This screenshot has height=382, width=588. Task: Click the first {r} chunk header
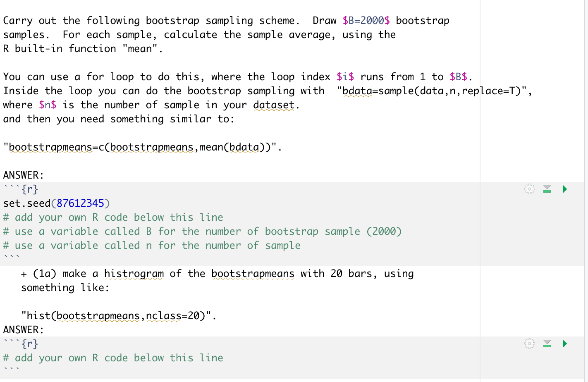[x=21, y=189]
